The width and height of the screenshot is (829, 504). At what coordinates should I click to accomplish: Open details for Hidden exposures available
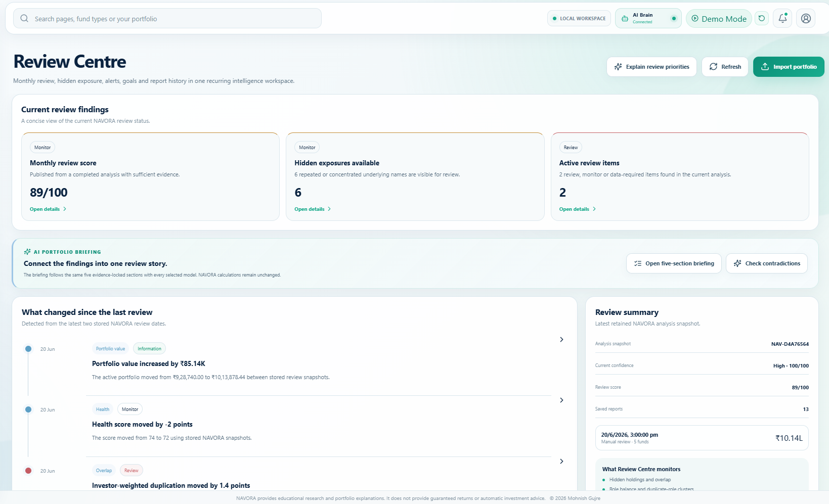pyautogui.click(x=313, y=209)
